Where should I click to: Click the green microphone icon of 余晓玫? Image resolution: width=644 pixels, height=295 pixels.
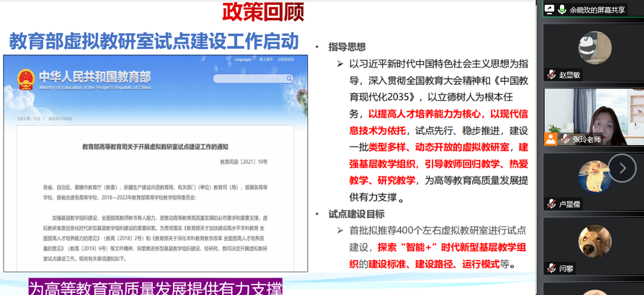coord(562,9)
